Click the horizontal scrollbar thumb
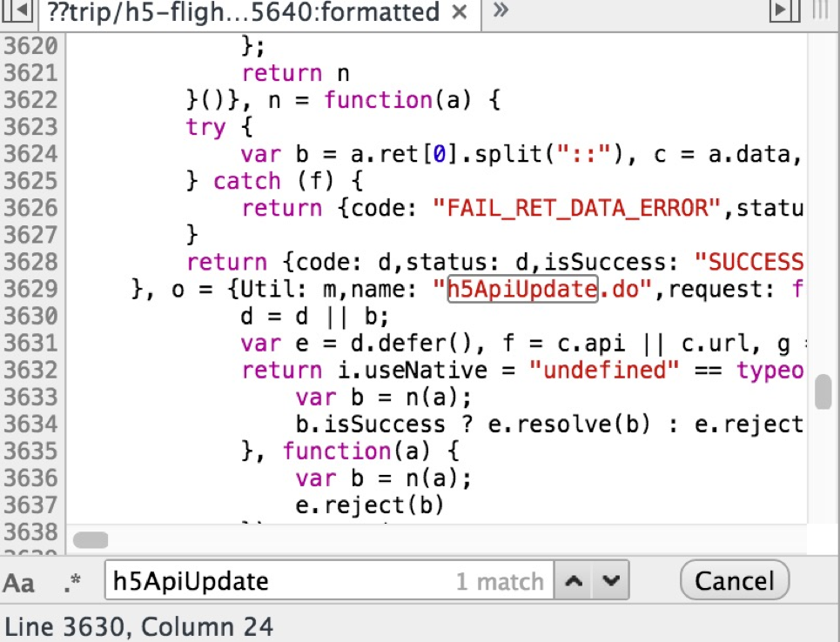 [x=91, y=539]
